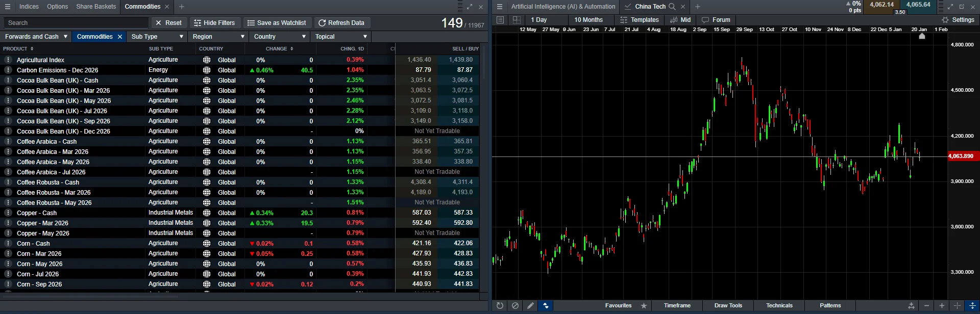Screen dimensions: 980x314
Task: Open row menu for Agricultural Index
Action: tap(8, 60)
